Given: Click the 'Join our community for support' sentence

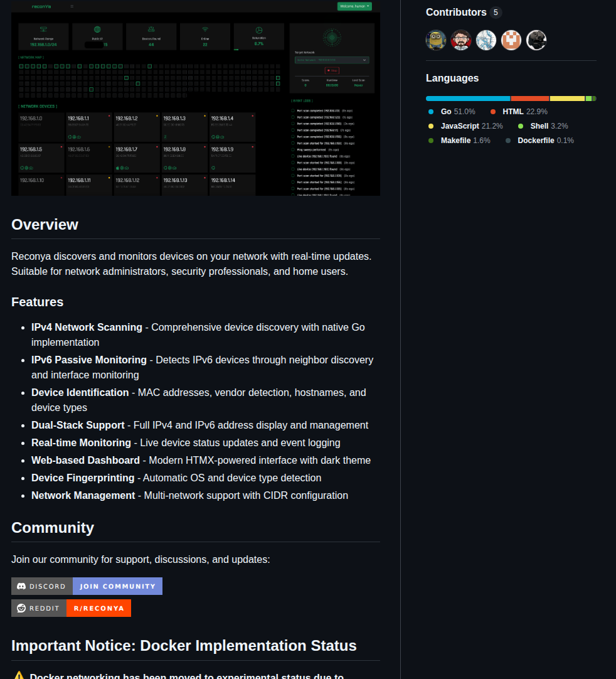Looking at the screenshot, I should tap(141, 560).
